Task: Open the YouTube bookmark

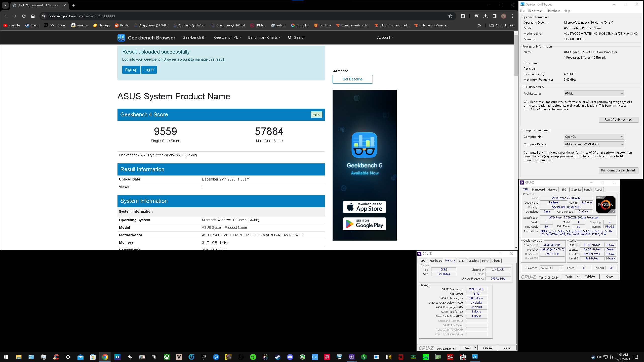Action: [12, 25]
